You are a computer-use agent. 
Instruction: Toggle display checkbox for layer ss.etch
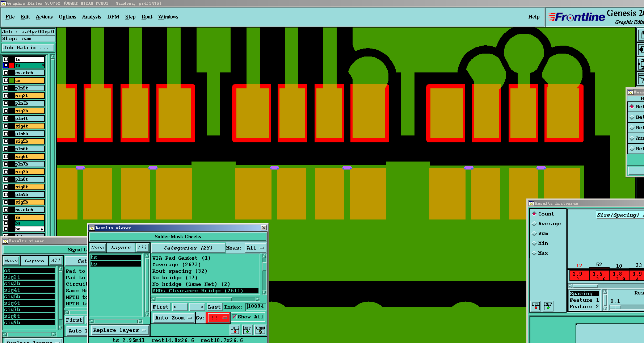point(6,210)
